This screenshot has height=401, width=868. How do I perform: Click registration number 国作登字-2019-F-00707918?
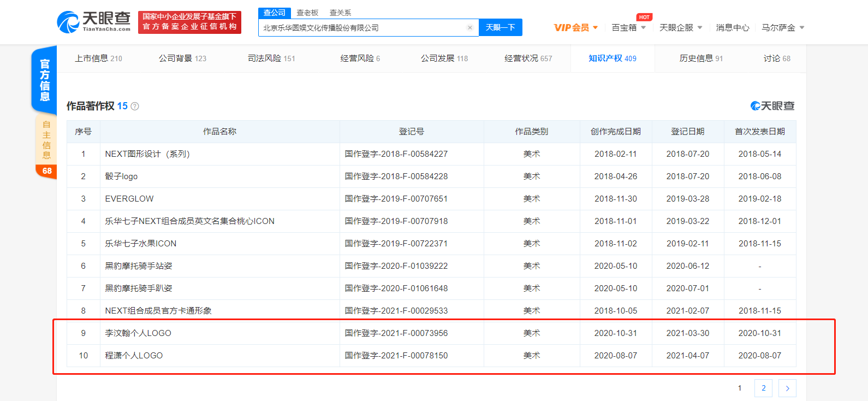click(x=396, y=221)
